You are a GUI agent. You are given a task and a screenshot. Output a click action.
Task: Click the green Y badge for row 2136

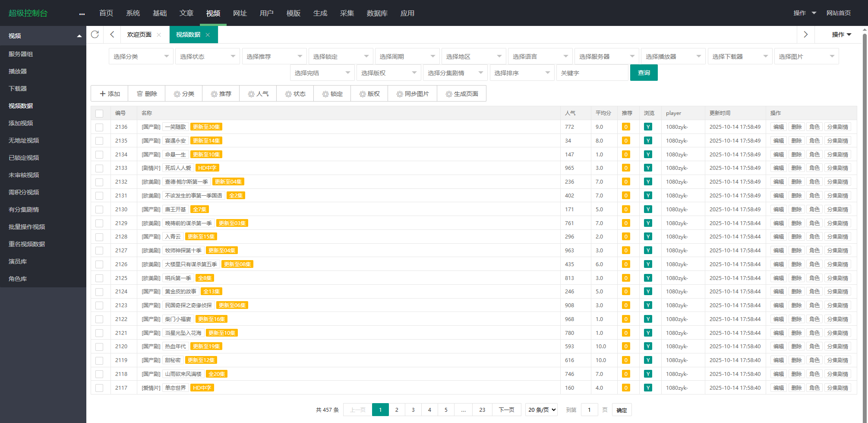tap(648, 127)
